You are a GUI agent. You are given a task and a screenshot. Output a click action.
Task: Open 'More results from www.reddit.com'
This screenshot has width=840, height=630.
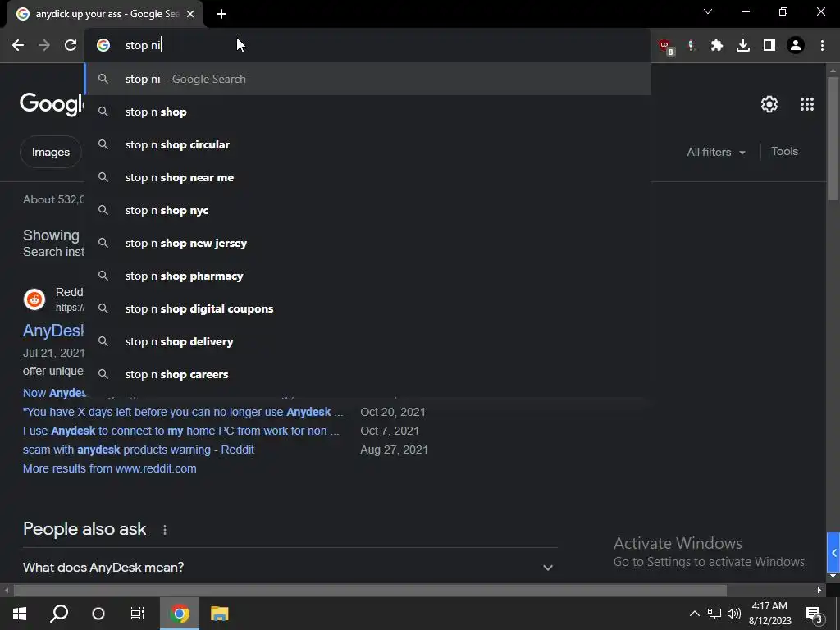click(109, 468)
